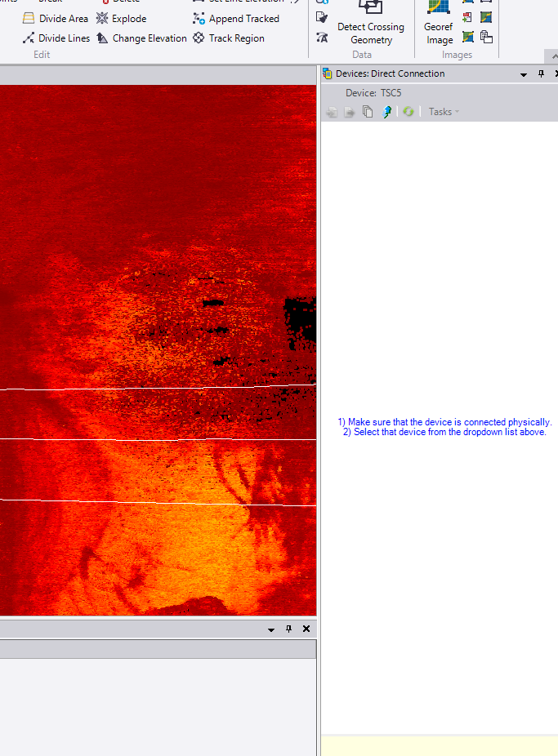The height and width of the screenshot is (756, 558).
Task: Open bottom pane options dropdown arrow
Action: [271, 629]
